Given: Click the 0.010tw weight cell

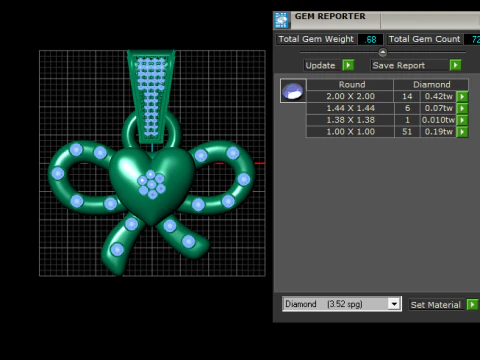Looking at the screenshot, I should click(x=438, y=120).
